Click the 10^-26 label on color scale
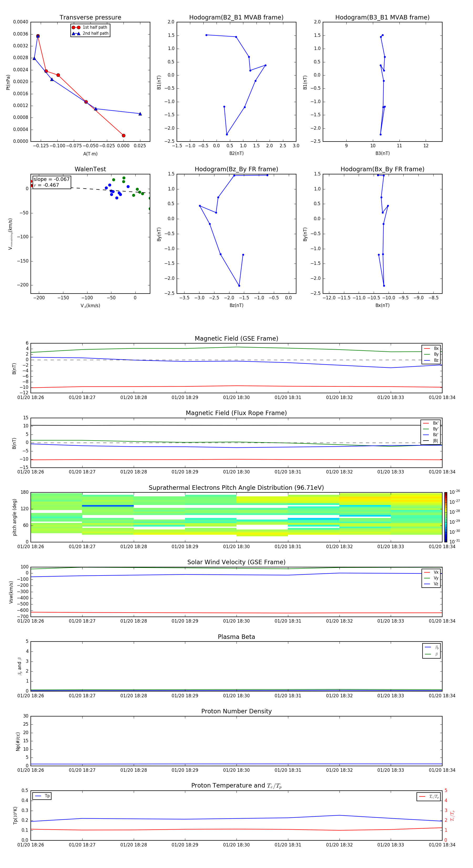The image size is (473, 868). tap(455, 492)
